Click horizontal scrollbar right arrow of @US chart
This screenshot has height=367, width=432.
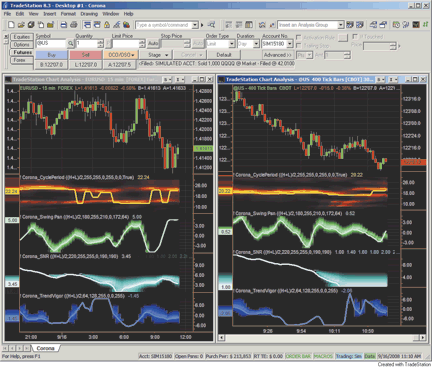tap(423, 338)
